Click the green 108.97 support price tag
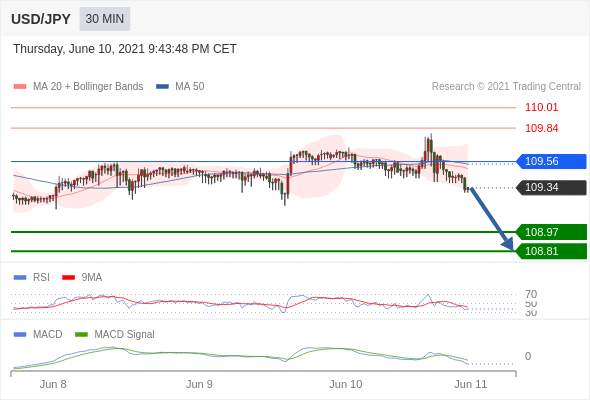This screenshot has height=400, width=590. [551, 232]
